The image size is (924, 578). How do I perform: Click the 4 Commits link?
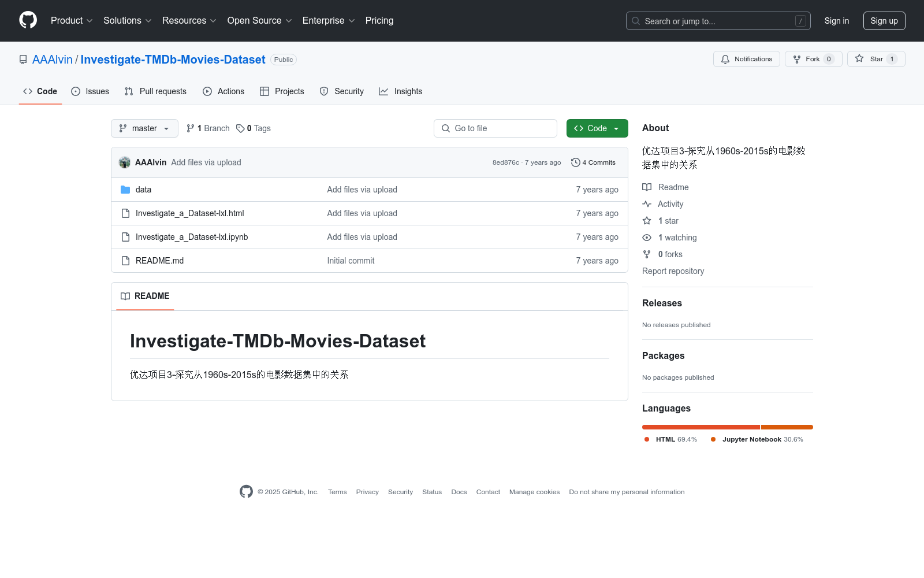point(593,162)
